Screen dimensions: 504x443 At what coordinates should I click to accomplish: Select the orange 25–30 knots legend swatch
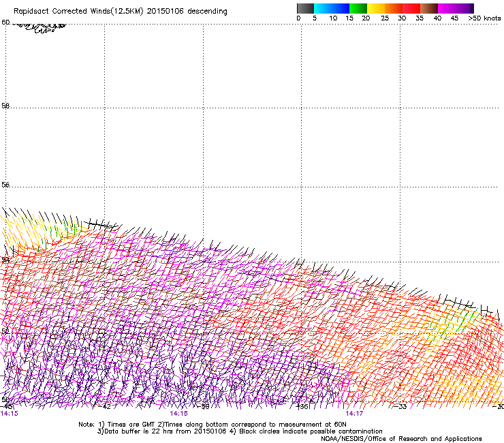coord(394,8)
